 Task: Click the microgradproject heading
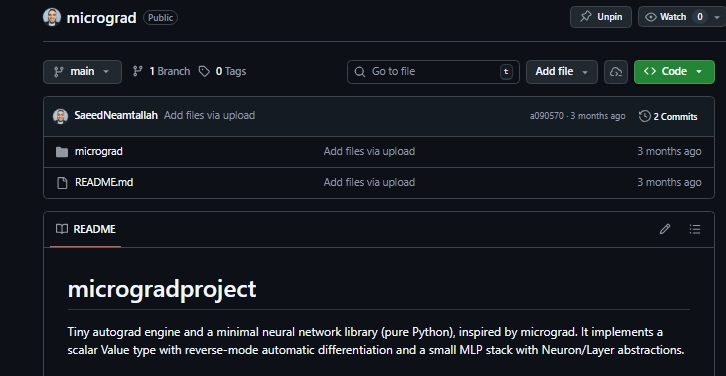coord(162,289)
